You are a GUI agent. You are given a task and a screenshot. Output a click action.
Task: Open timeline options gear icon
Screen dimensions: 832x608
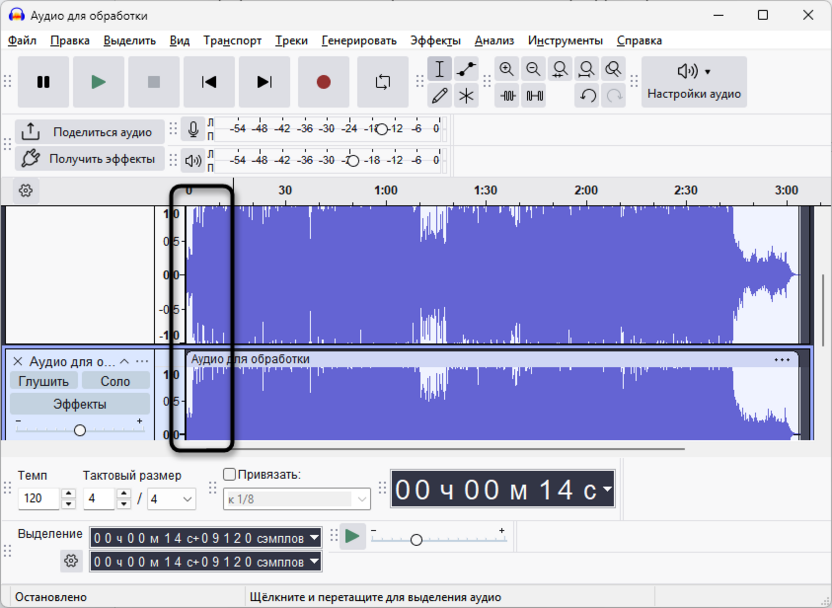25,190
